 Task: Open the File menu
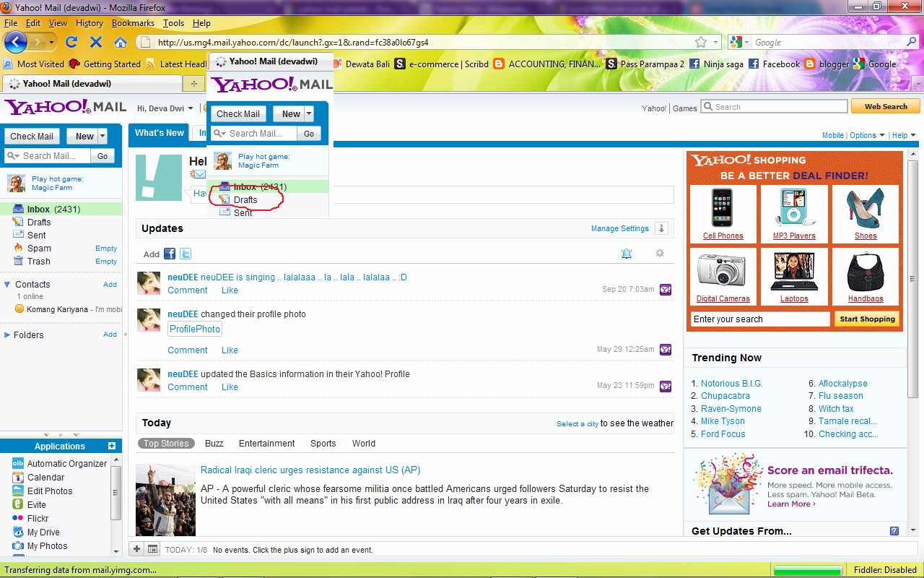[11, 23]
